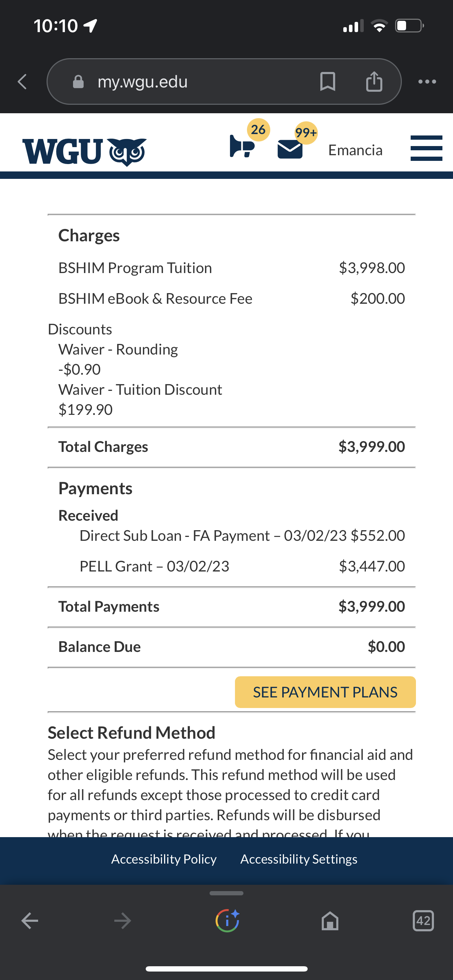
Task: Tap the WGU owl logo
Action: pos(84,152)
